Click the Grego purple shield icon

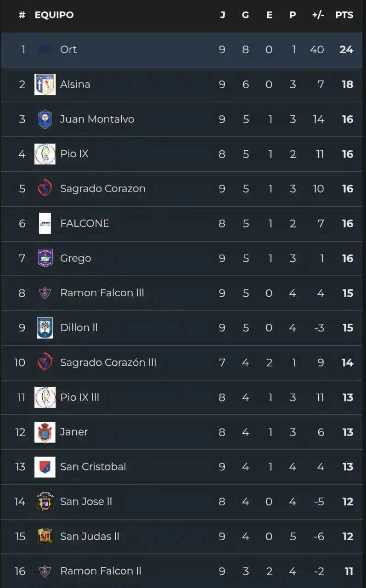click(x=45, y=258)
